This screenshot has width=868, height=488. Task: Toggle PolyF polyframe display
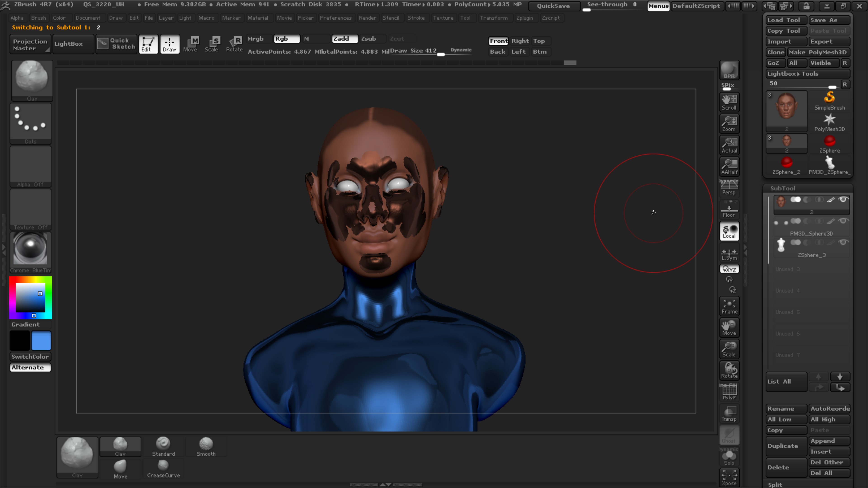tap(729, 392)
